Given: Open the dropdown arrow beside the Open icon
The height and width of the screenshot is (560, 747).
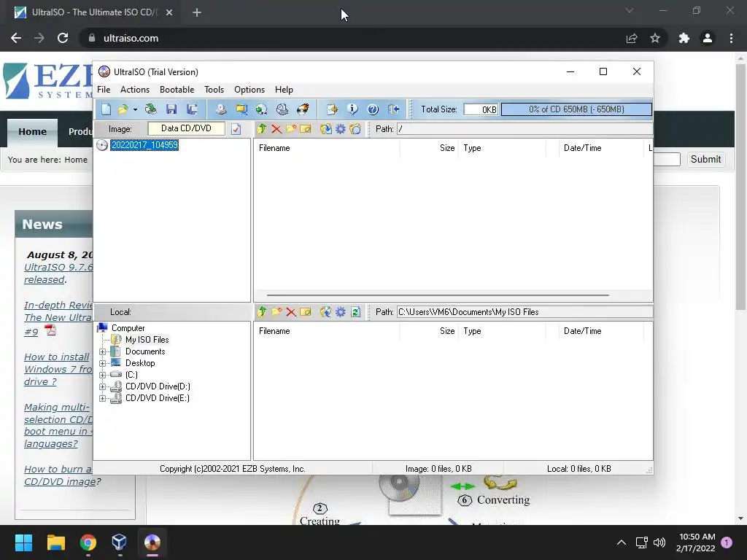Looking at the screenshot, I should [135, 109].
